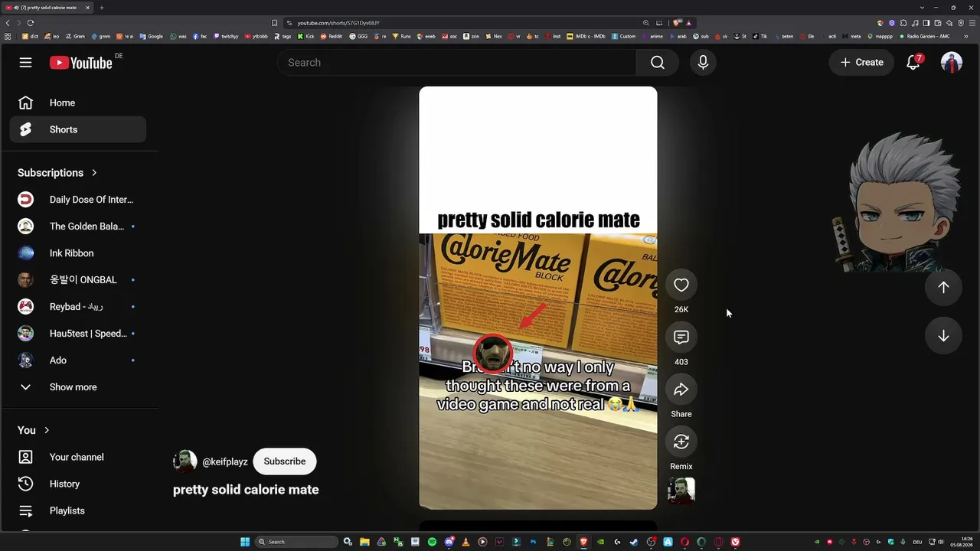Open the Kick bookmark
The width and height of the screenshot is (980, 551).
coord(306,36)
